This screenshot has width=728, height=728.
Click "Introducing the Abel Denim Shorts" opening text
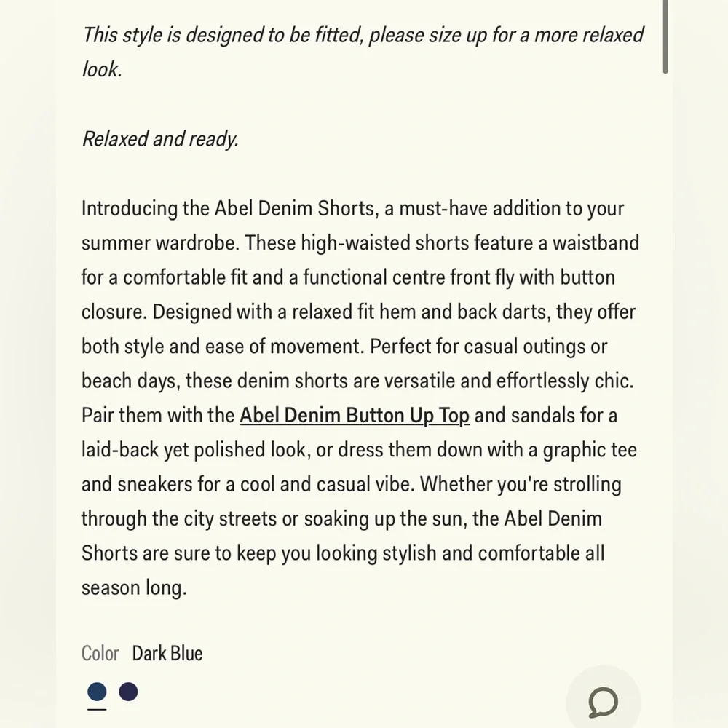coord(227,208)
